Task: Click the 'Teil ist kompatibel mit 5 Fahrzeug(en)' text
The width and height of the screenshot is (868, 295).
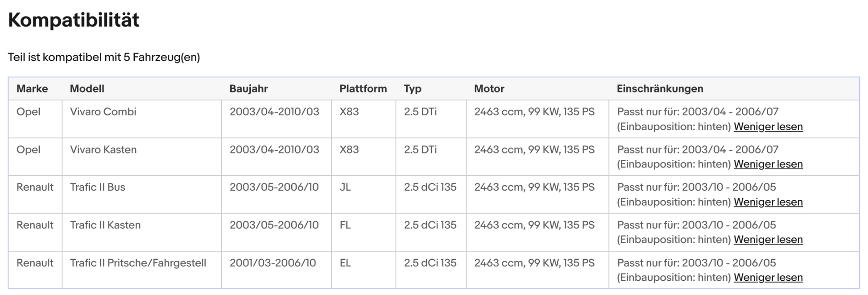Action: click(x=103, y=57)
